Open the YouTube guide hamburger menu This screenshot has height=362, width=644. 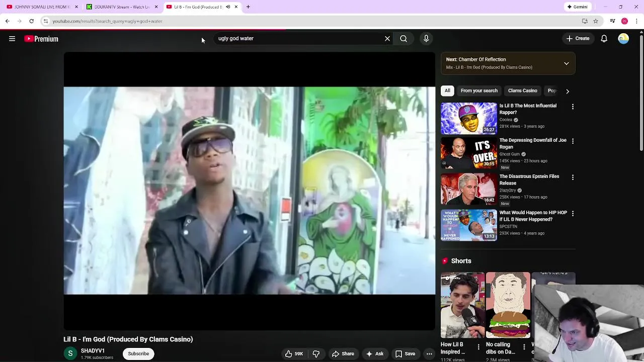click(x=12, y=39)
